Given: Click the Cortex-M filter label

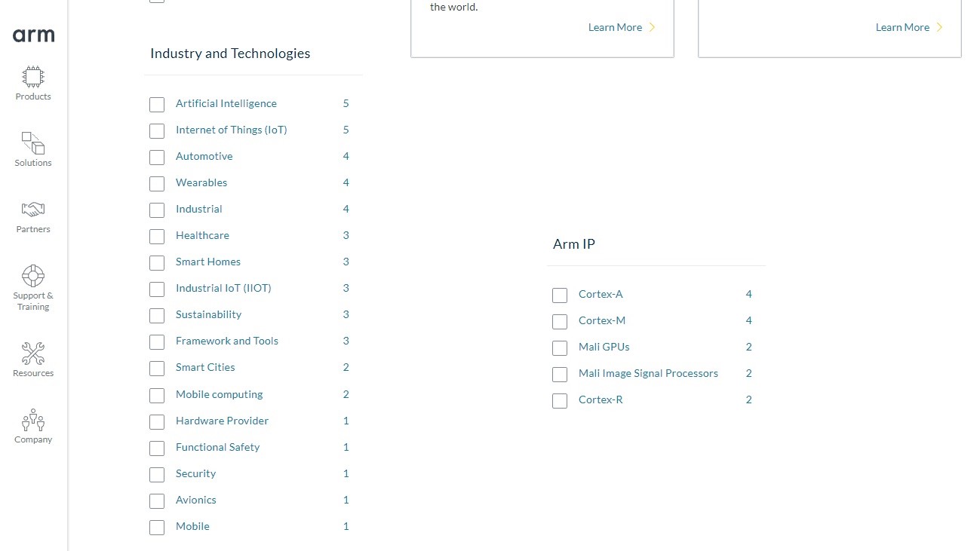Looking at the screenshot, I should tap(601, 320).
